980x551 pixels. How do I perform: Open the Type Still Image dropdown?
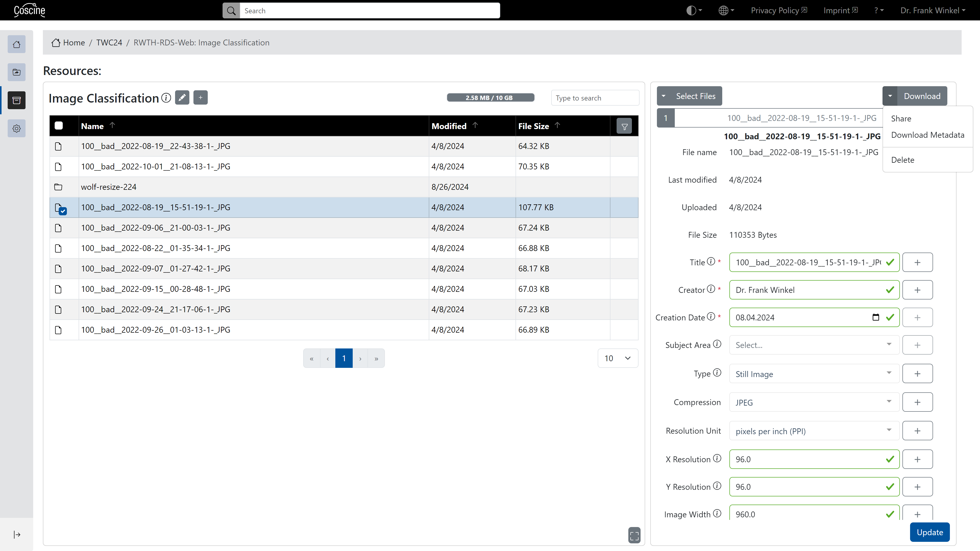[814, 374]
